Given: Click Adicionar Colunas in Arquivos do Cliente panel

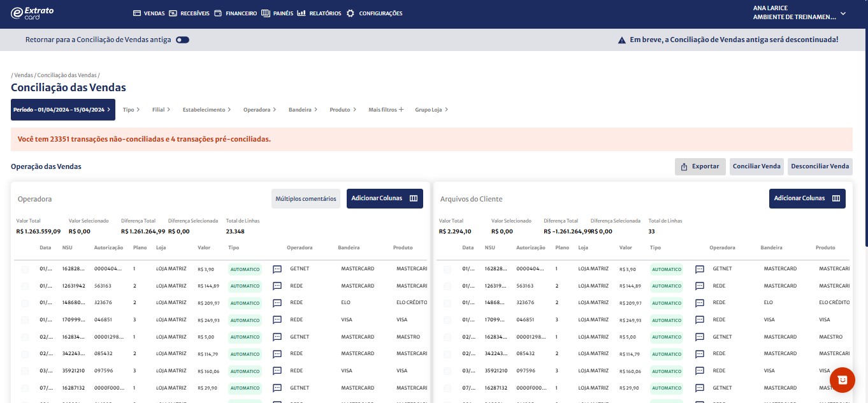Looking at the screenshot, I should tap(807, 198).
